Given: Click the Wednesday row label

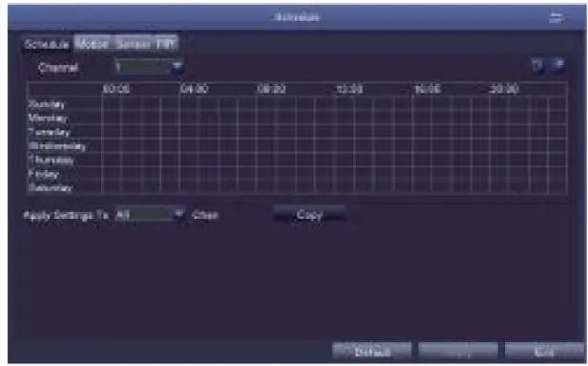Looking at the screenshot, I should (57, 145).
